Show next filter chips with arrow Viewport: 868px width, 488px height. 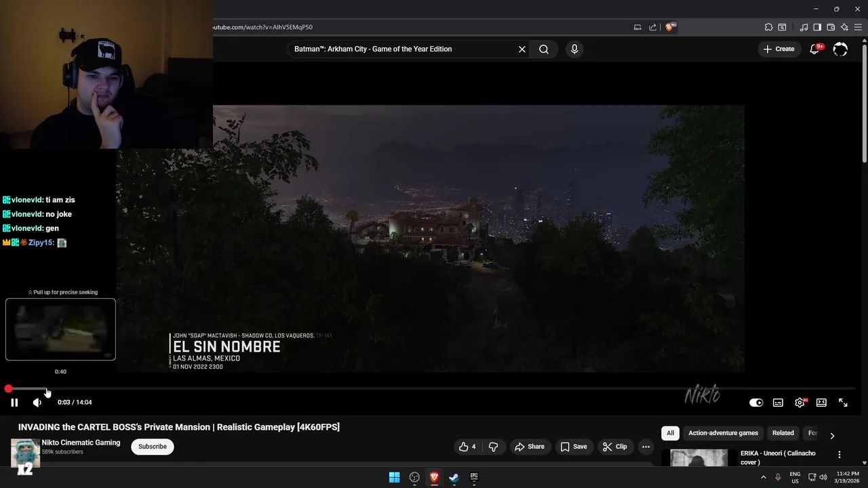pos(832,435)
